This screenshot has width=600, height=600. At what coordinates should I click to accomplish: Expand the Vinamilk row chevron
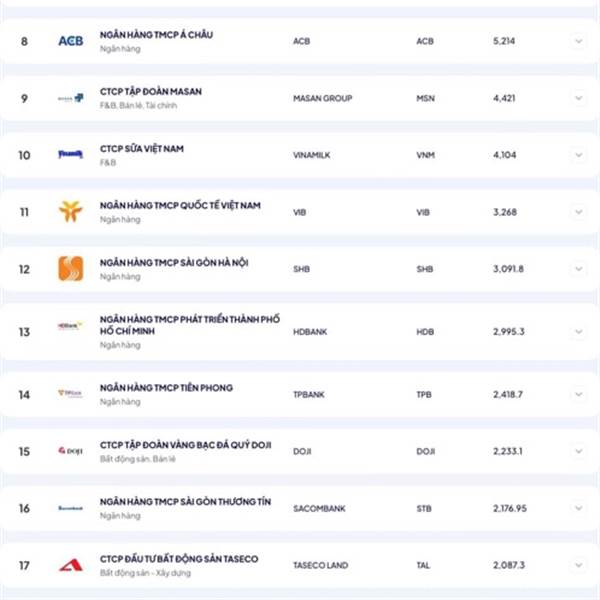click(x=578, y=155)
